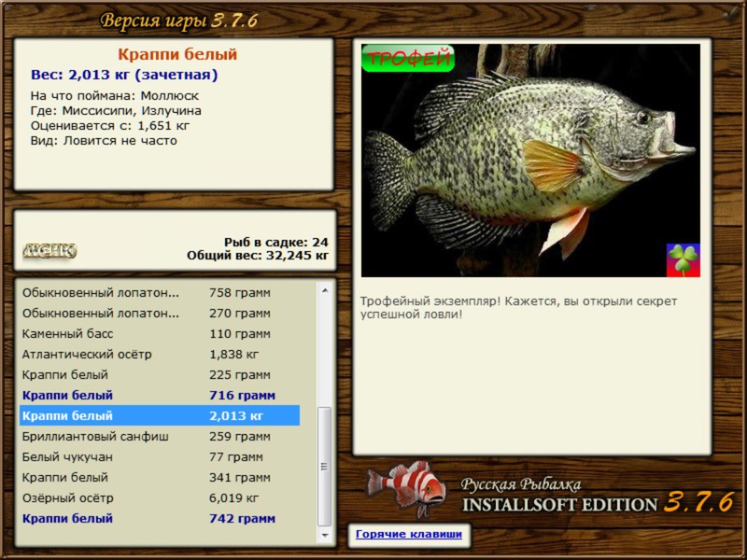747x560 pixels.
Task: Click the fish list scroll down arrow
Action: tap(325, 535)
